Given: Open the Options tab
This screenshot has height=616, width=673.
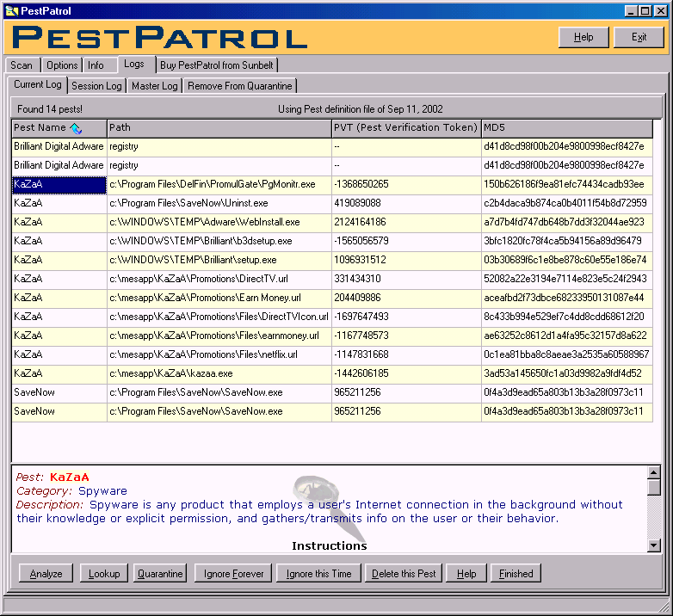Looking at the screenshot, I should click(x=62, y=65).
